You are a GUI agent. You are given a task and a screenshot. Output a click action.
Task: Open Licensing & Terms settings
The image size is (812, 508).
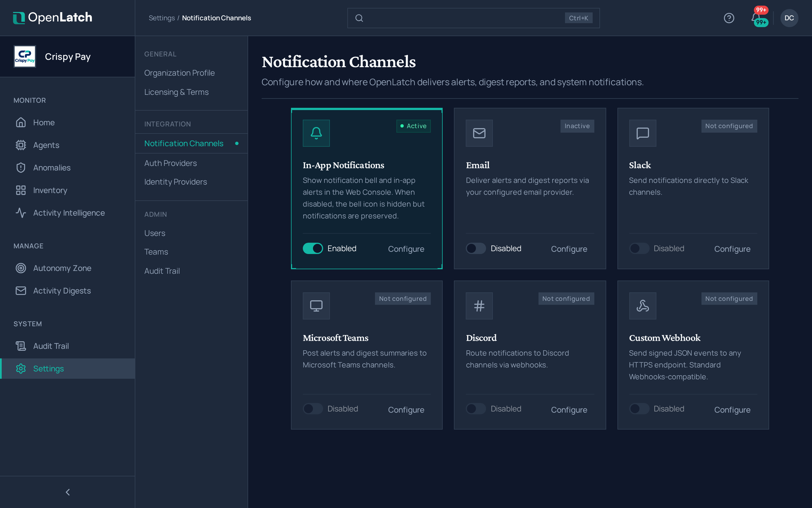[191, 92]
